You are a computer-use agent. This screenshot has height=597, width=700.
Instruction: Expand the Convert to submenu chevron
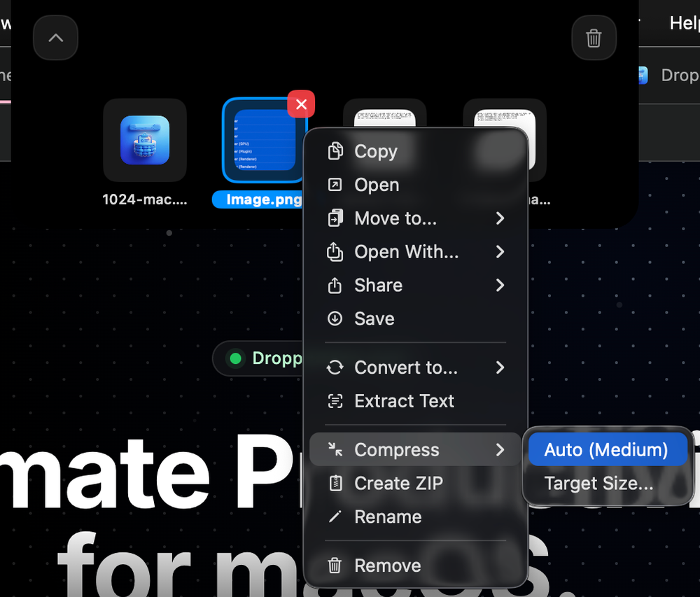pyautogui.click(x=500, y=367)
